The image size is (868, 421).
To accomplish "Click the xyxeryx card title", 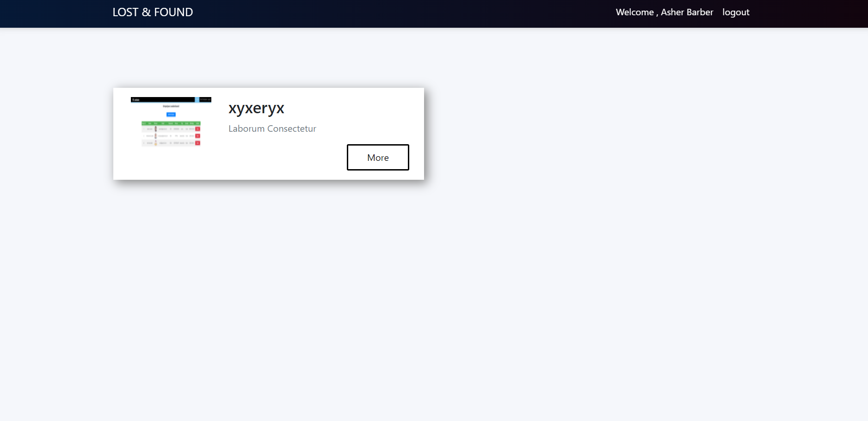I will 256,108.
